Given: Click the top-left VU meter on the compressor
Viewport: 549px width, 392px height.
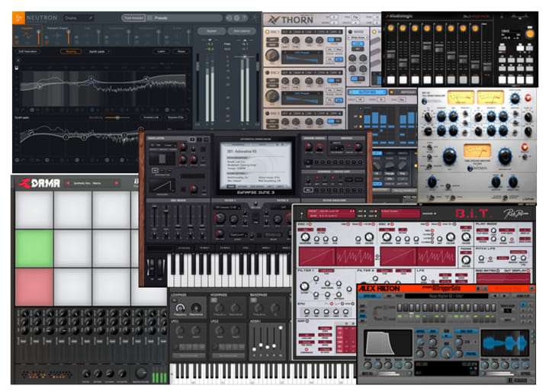Looking at the screenshot, I should coord(461,97).
